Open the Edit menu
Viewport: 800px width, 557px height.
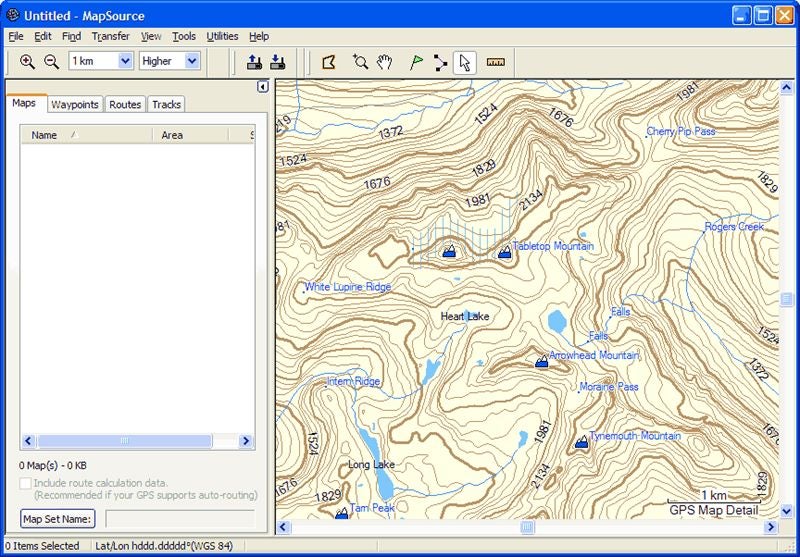point(43,36)
